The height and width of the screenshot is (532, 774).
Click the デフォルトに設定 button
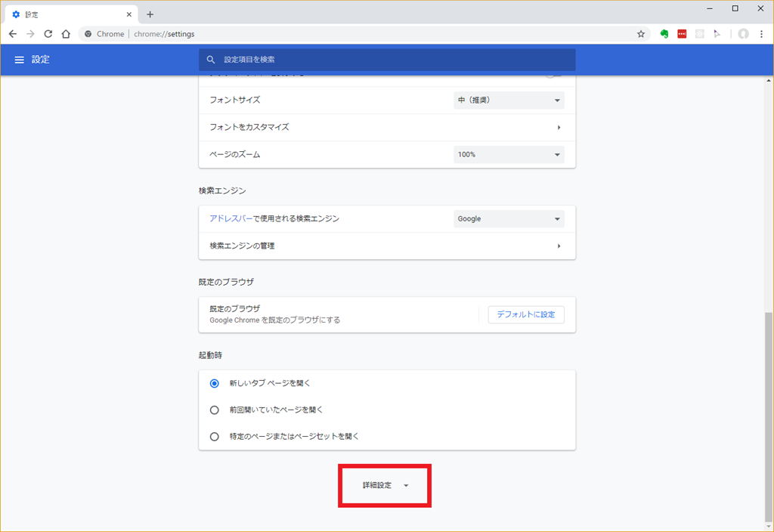(526, 314)
